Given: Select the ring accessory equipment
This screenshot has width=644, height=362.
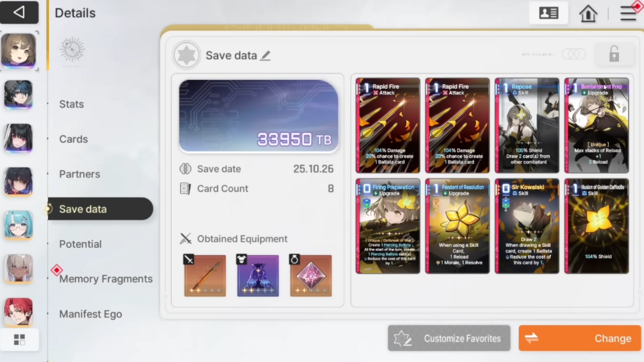Looking at the screenshot, I should click(x=311, y=276).
